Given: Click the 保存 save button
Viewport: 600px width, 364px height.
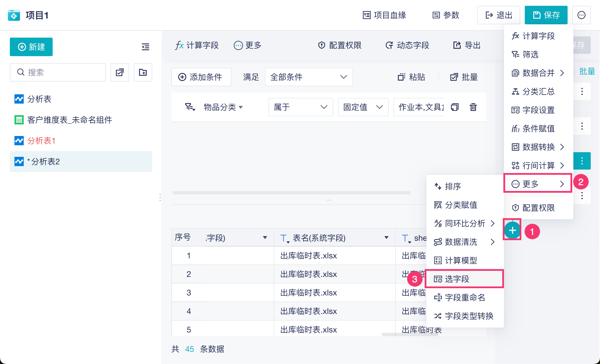Looking at the screenshot, I should point(546,15).
